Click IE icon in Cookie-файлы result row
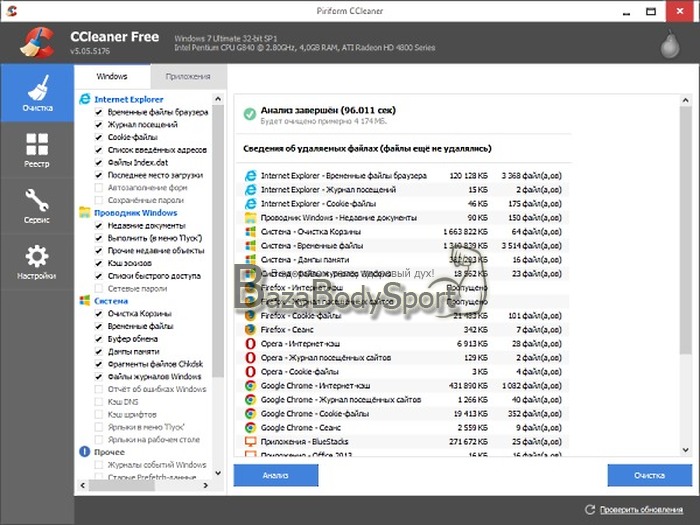 pos(250,204)
